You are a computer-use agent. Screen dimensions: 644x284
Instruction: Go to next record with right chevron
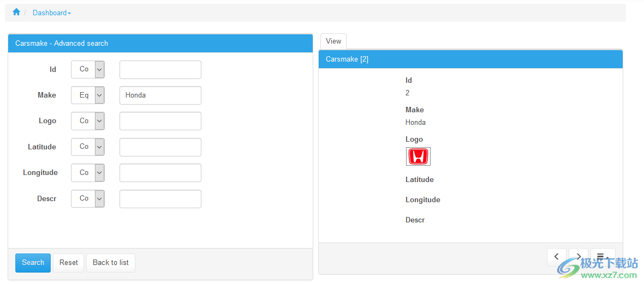click(x=578, y=257)
